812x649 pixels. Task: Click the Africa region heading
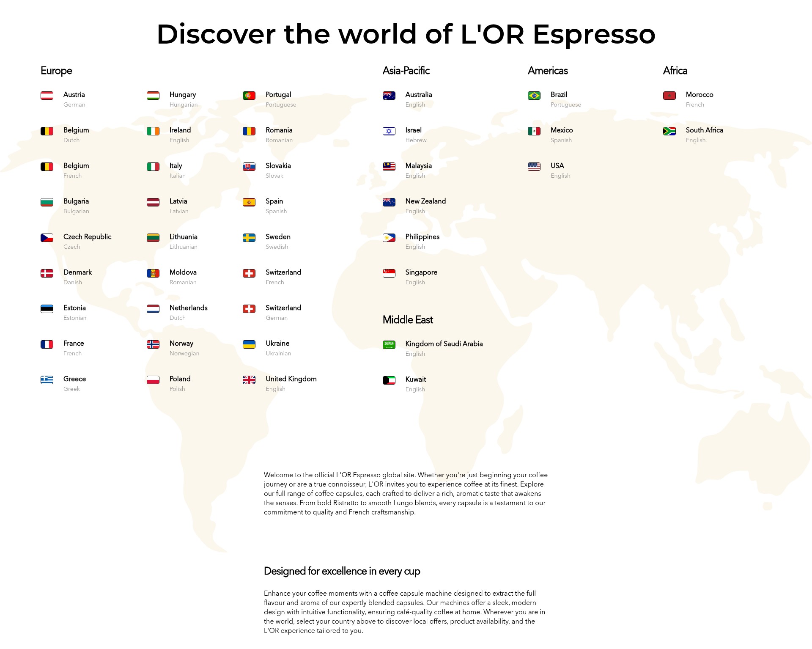pyautogui.click(x=675, y=71)
